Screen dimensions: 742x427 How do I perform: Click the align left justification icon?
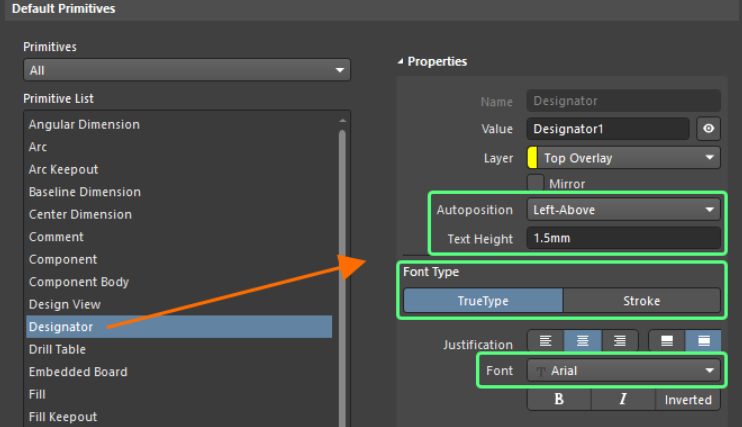[544, 343]
